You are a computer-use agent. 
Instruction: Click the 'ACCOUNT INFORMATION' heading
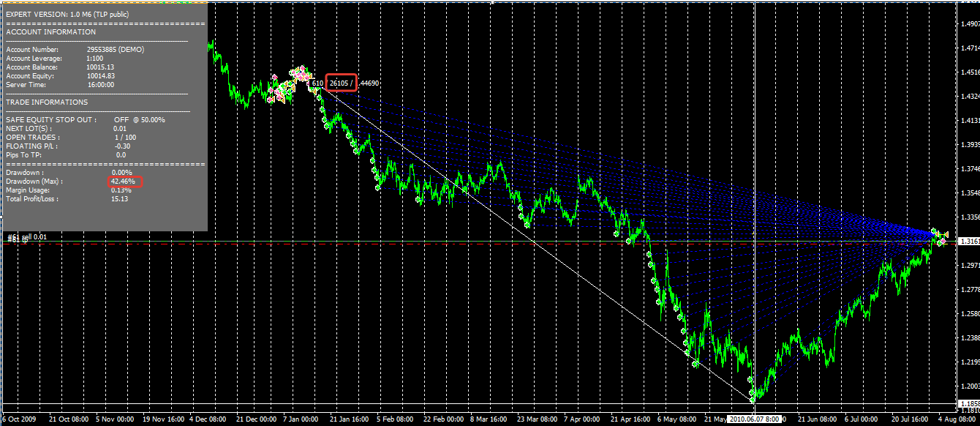coord(51,32)
